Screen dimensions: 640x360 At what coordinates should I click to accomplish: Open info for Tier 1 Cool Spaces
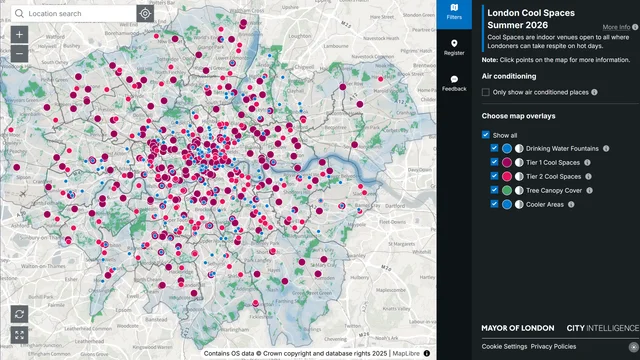(587, 162)
